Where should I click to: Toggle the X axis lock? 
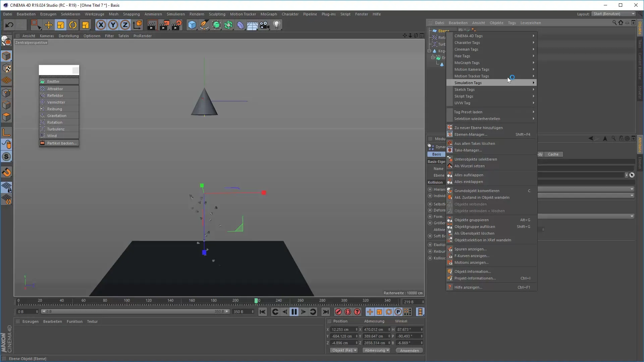[101, 25]
